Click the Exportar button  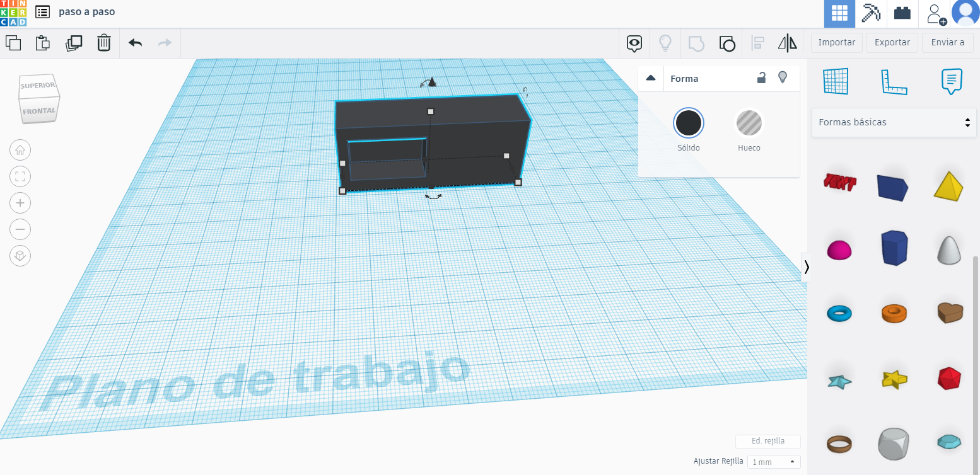point(892,42)
